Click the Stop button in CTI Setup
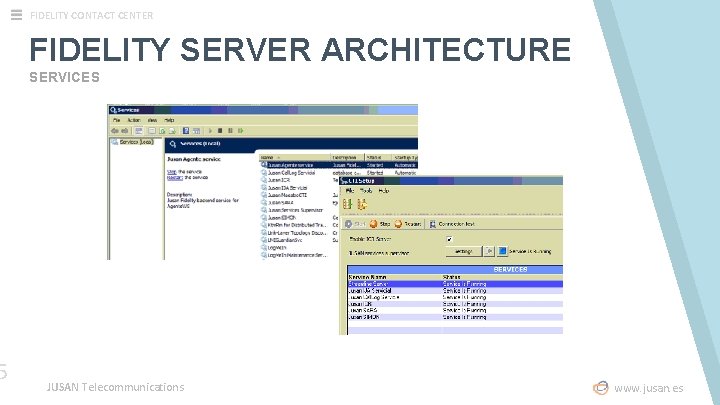 click(x=380, y=224)
